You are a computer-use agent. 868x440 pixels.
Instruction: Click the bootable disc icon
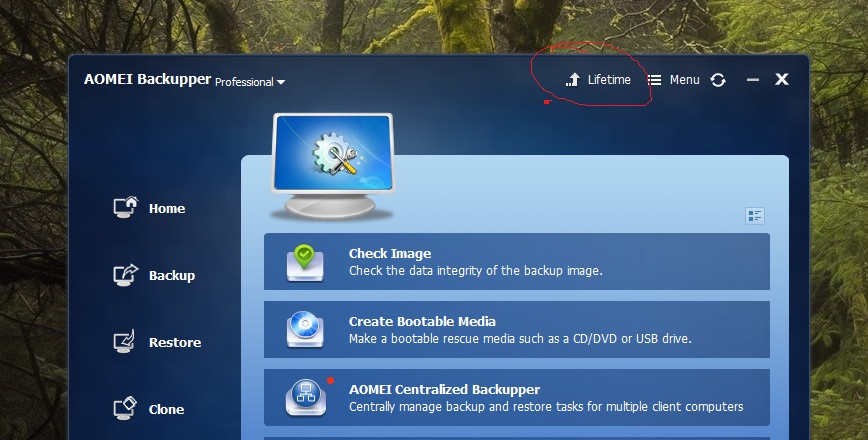[x=304, y=329]
